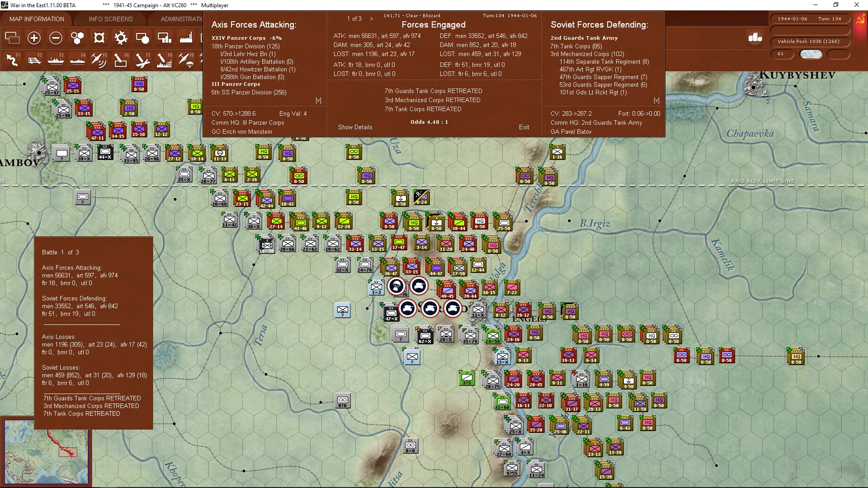This screenshot has height=488, width=868.
Task: Click Exit in battle report panel
Action: coord(524,127)
